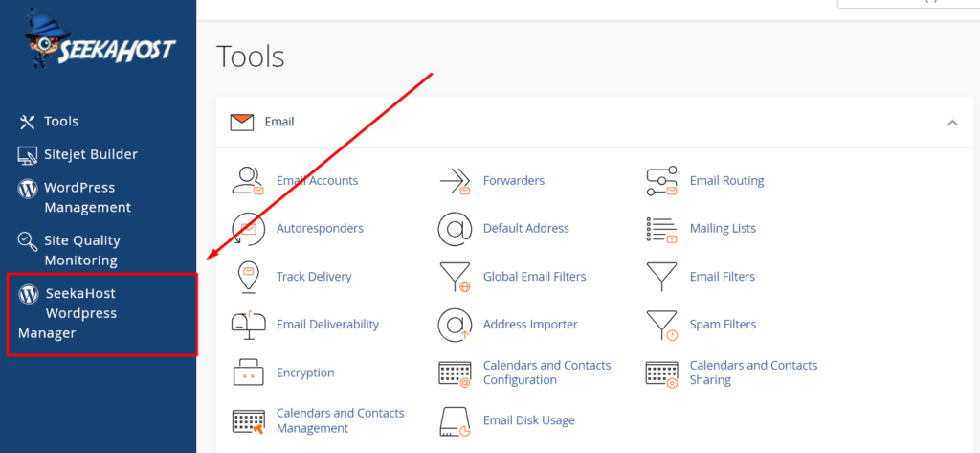The width and height of the screenshot is (980, 453).
Task: Open Calendars and Contacts Management link
Action: [340, 420]
